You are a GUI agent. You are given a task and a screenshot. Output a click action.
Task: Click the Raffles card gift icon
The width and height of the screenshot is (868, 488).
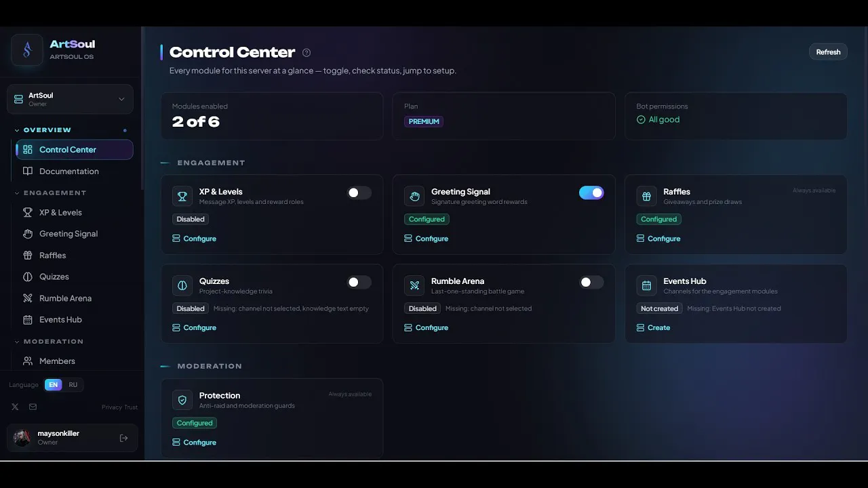pos(646,197)
